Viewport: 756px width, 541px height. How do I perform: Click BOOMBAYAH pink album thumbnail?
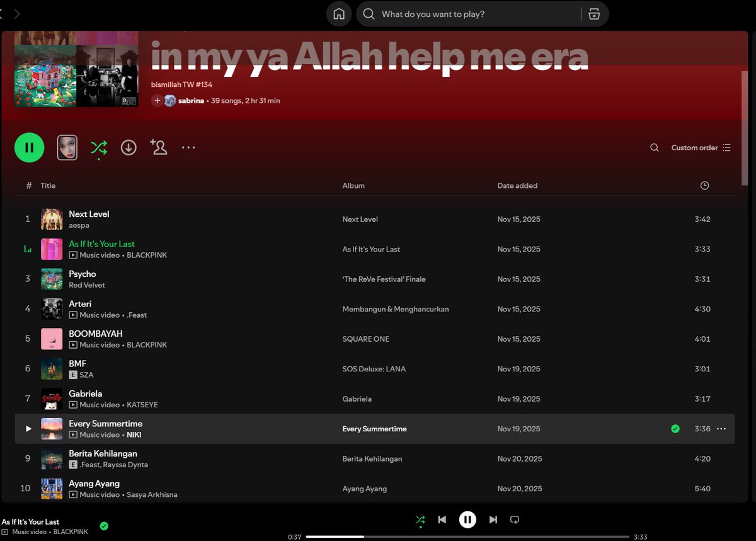point(52,339)
